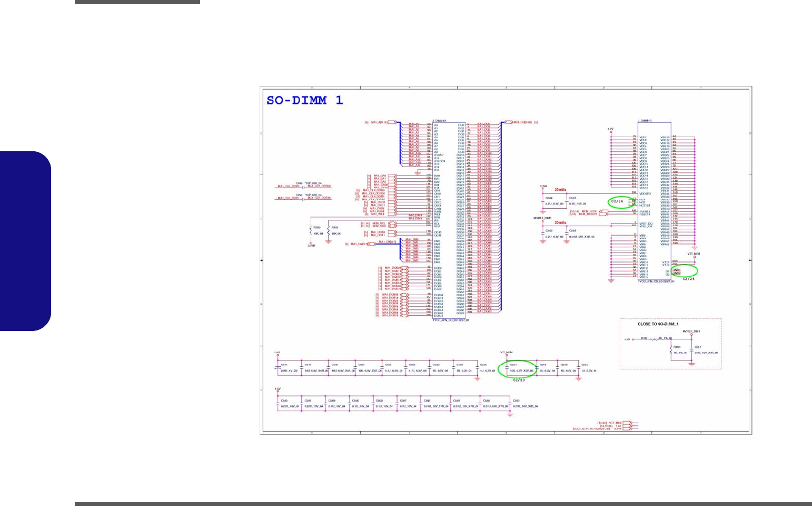
Task: Click the J_DIMM1B connector label
Action: coord(645,121)
